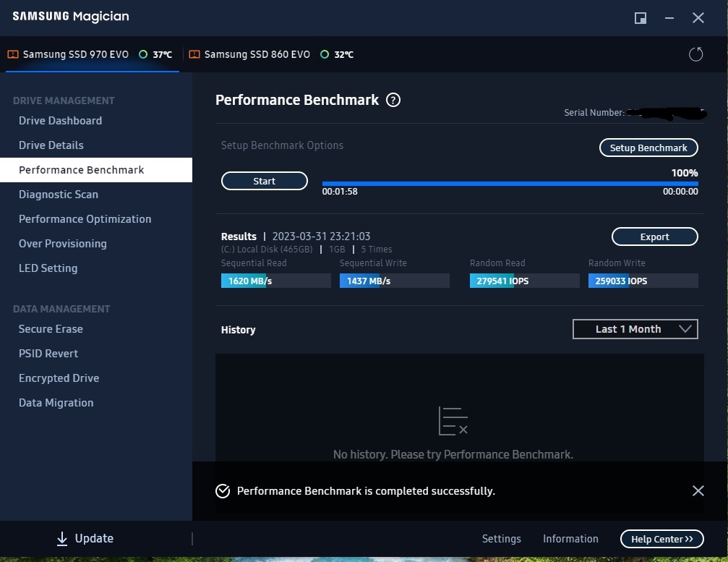Click the refresh drives icon
728x562 pixels.
coord(695,54)
